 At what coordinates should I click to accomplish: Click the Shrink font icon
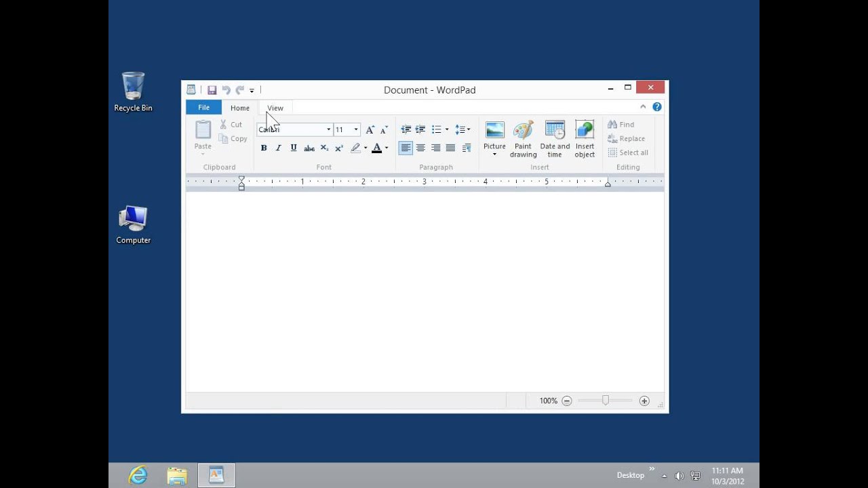coord(384,129)
